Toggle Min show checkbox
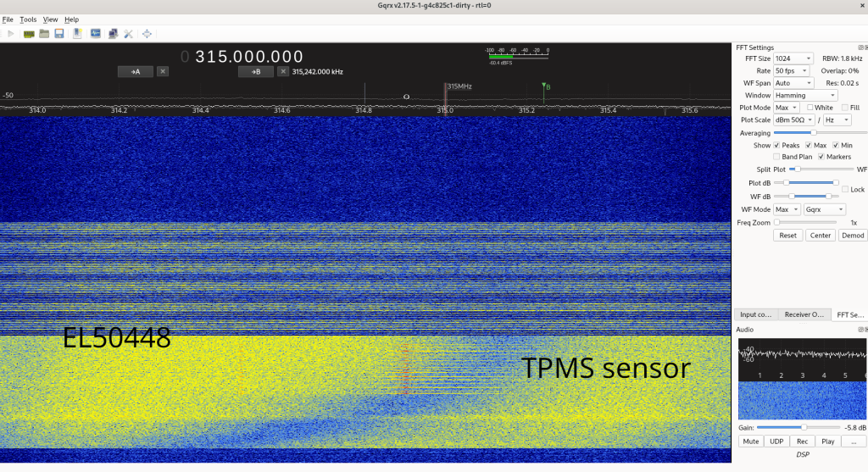 coord(836,145)
